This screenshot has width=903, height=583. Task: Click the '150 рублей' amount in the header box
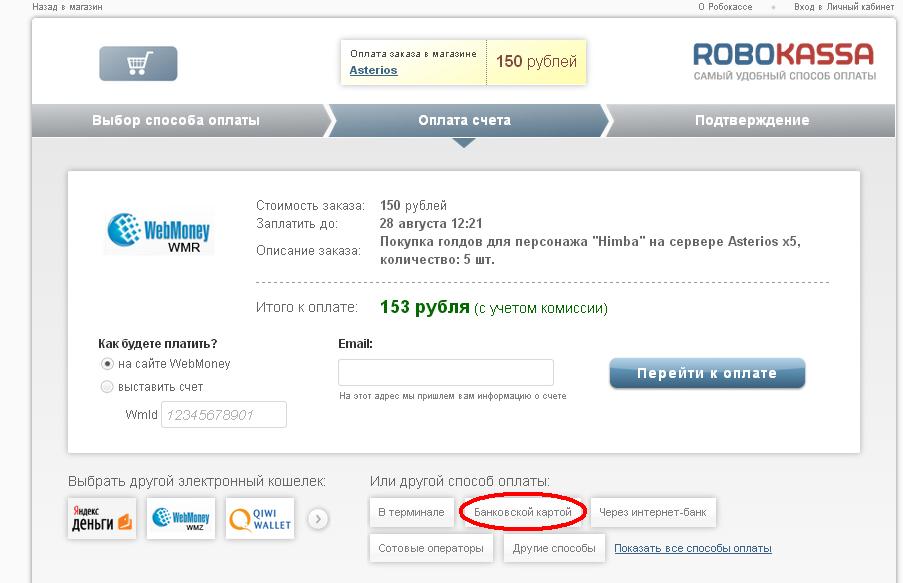(x=536, y=62)
